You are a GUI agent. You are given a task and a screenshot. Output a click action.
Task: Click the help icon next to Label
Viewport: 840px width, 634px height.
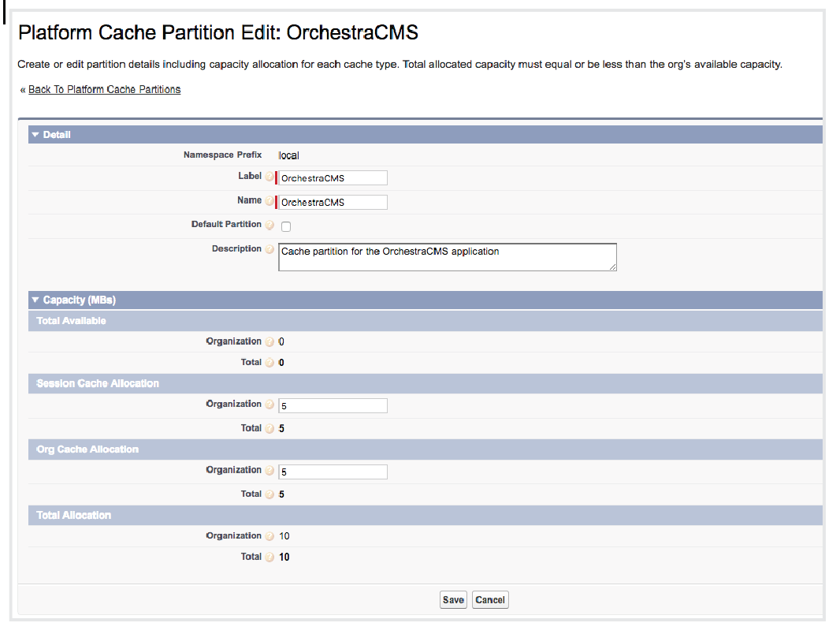(269, 177)
